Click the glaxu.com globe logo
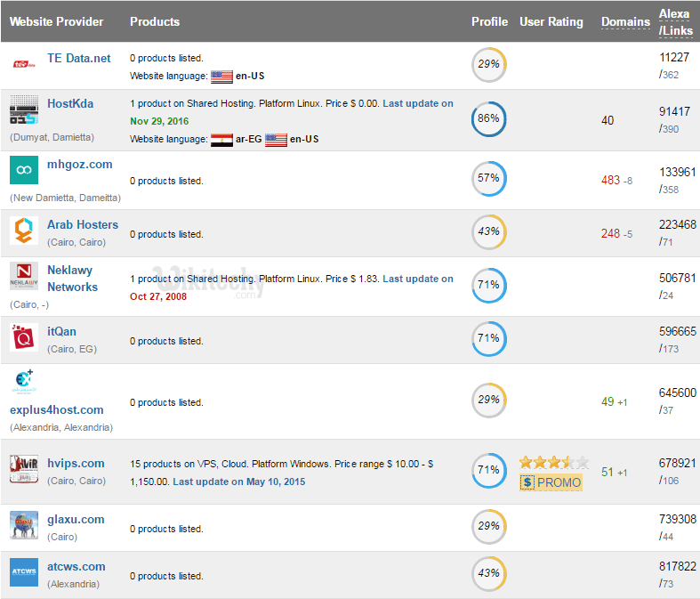 click(24, 525)
